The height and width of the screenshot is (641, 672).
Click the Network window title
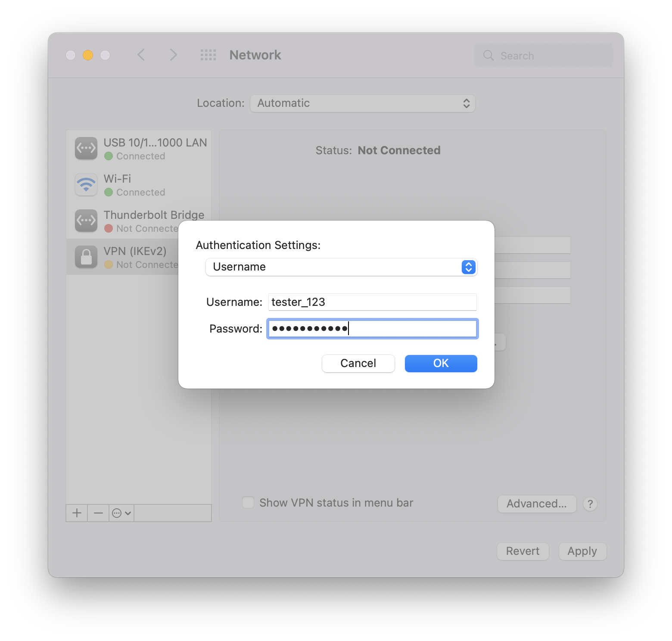(x=255, y=55)
